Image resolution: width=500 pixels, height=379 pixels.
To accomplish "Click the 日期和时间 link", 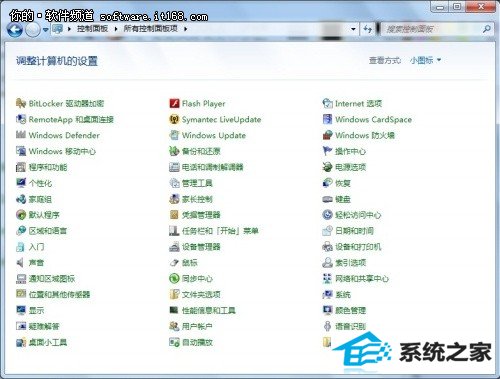I will pos(354,231).
